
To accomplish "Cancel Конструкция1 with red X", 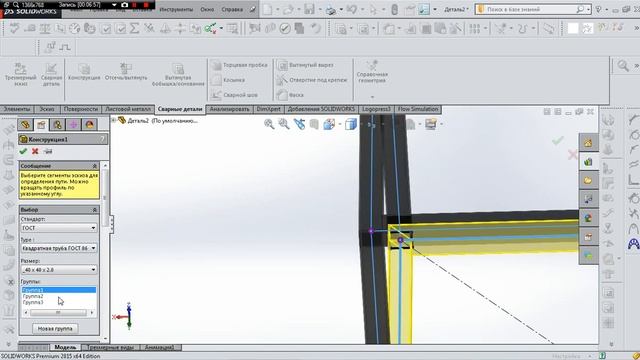I will point(35,151).
